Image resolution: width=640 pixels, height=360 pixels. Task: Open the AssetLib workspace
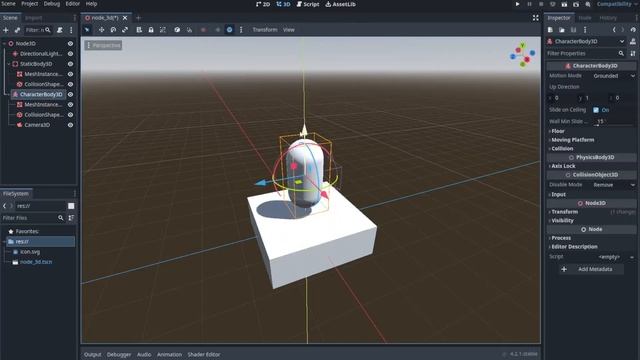340,4
